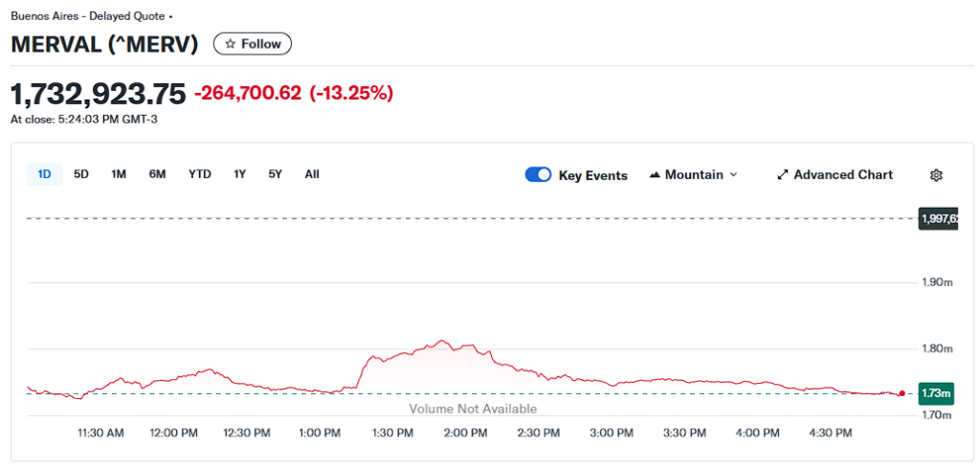Click the star icon in Follow button
This screenshot has width=980, height=468.
231,44
